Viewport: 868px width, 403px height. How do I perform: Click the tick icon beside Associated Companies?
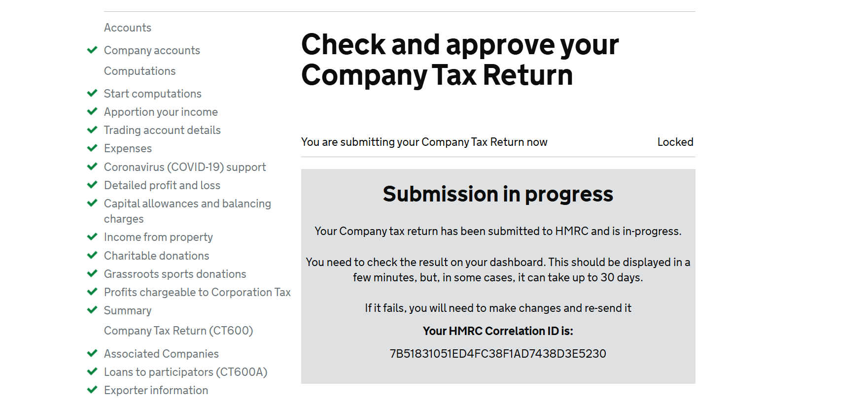click(x=92, y=353)
